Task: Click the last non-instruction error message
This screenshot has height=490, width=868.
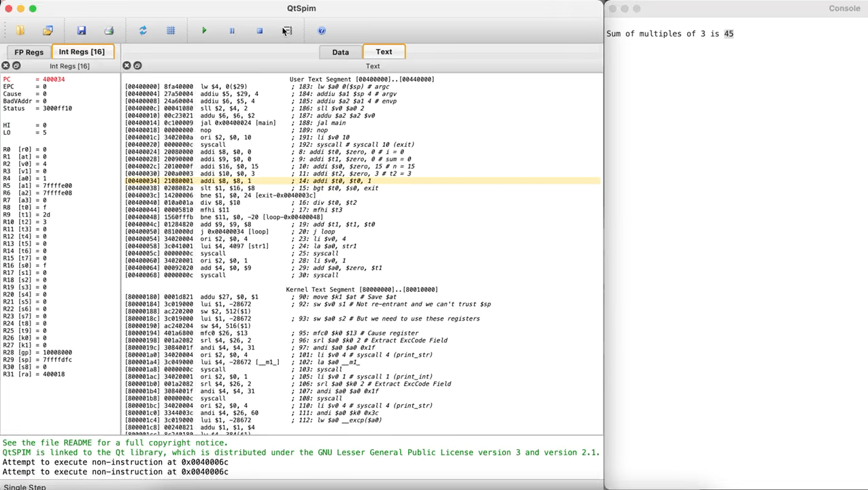Action: 115,472
